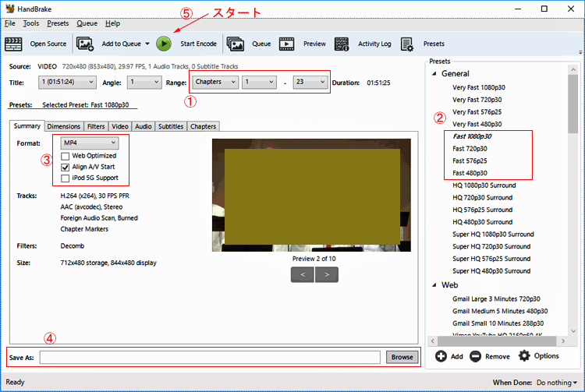Select the Super HQ 720p30 Surround preset

[491, 247]
